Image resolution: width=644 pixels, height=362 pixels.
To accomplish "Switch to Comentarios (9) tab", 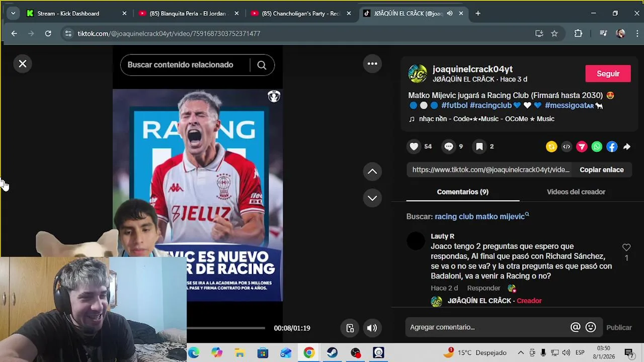I will pyautogui.click(x=462, y=192).
